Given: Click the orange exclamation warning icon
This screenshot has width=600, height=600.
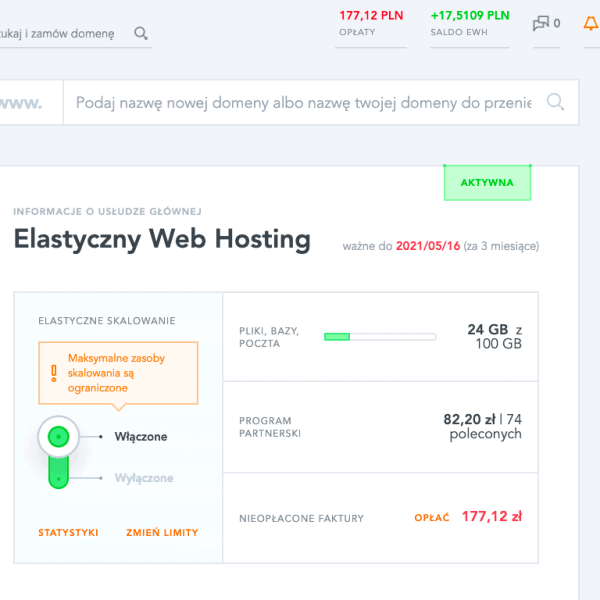Looking at the screenshot, I should [54, 373].
